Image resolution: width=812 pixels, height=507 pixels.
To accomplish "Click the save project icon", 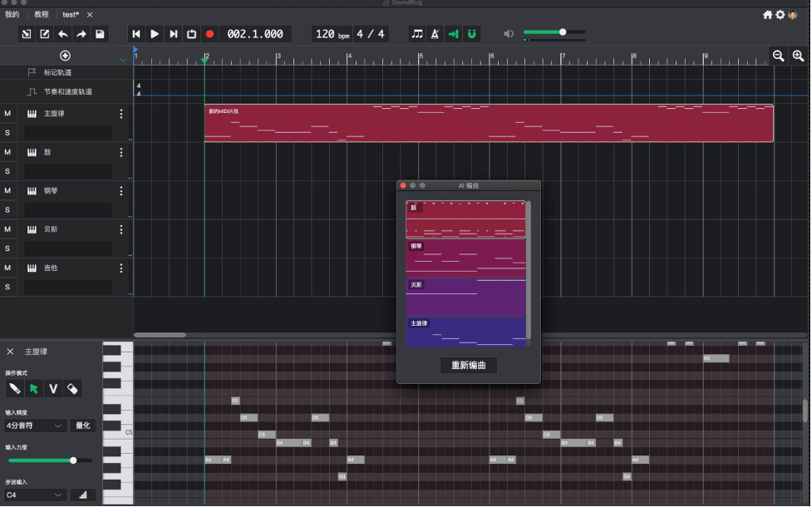I will [x=100, y=34].
